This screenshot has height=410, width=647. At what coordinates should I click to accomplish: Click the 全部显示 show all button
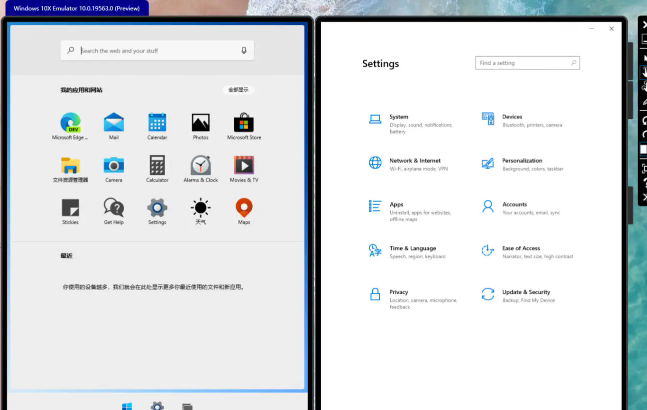(238, 89)
